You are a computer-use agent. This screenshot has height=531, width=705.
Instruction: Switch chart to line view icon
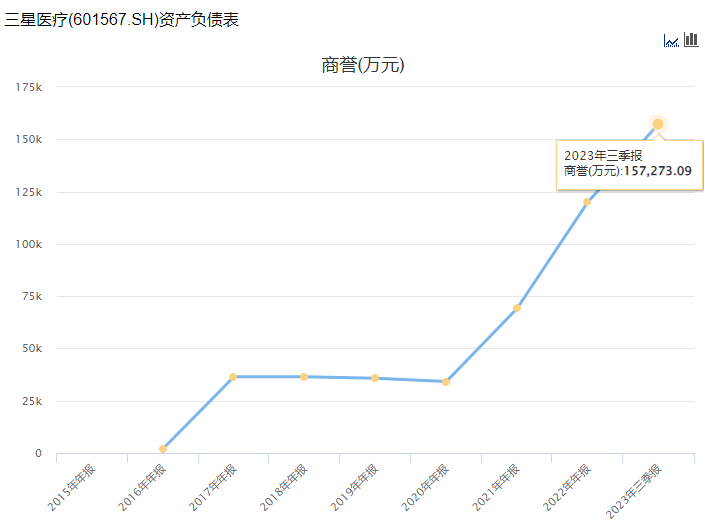click(x=671, y=41)
